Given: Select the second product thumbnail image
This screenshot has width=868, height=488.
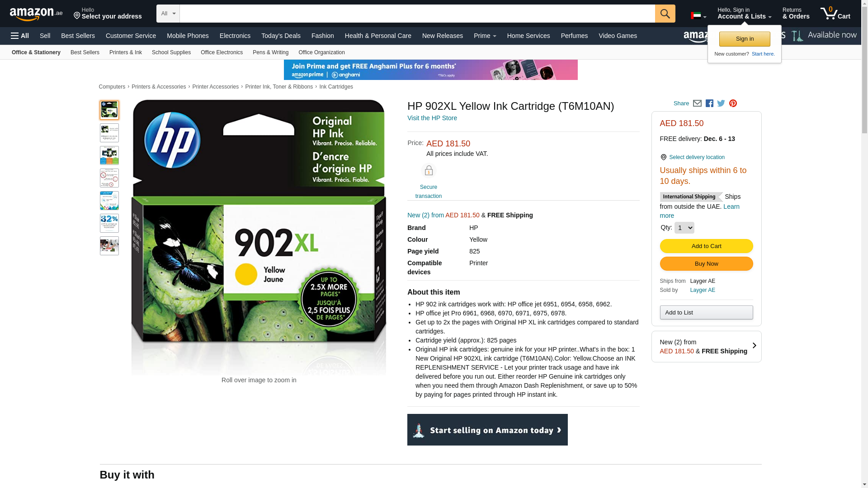Looking at the screenshot, I should 109,133.
